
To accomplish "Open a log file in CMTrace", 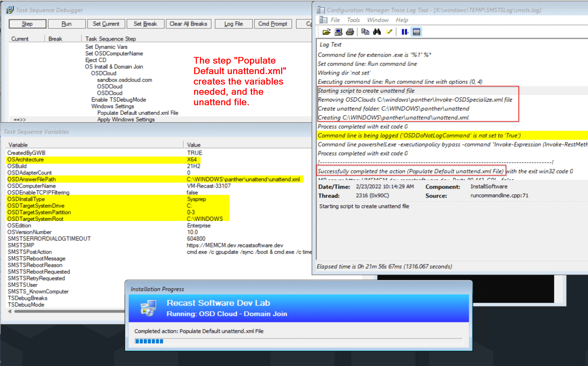I will [326, 32].
